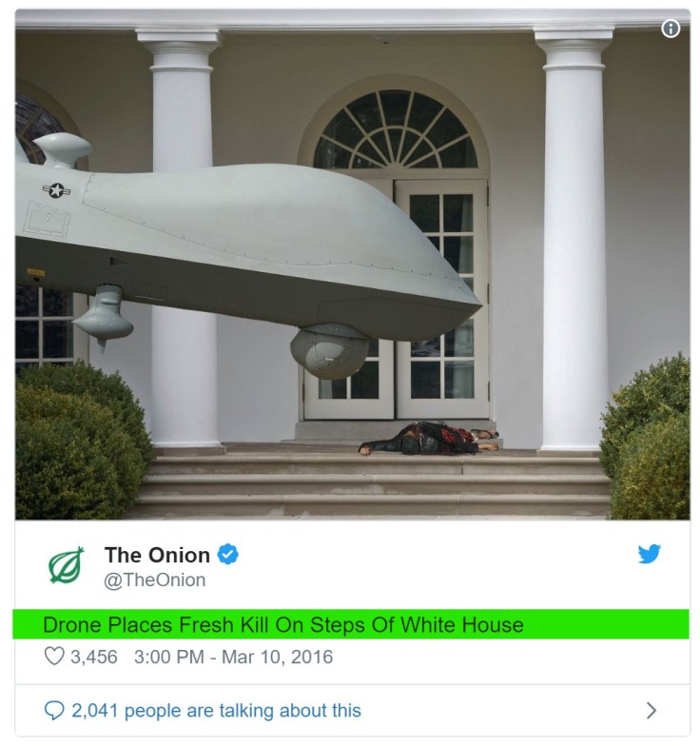The width and height of the screenshot is (700, 746).
Task: Open The Onion display name
Action: [x=157, y=555]
